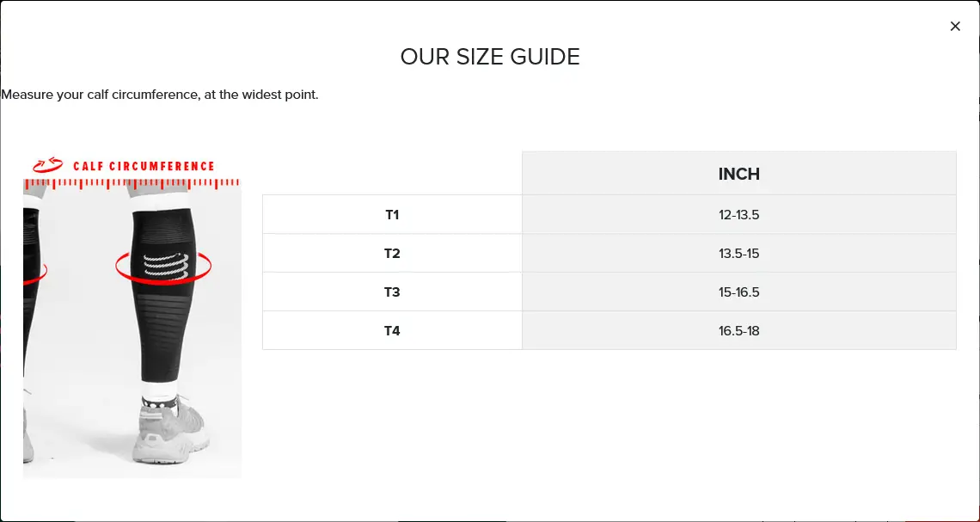The height and width of the screenshot is (522, 980).
Task: Click the 12-13.5 measurement cell
Action: pyautogui.click(x=738, y=214)
